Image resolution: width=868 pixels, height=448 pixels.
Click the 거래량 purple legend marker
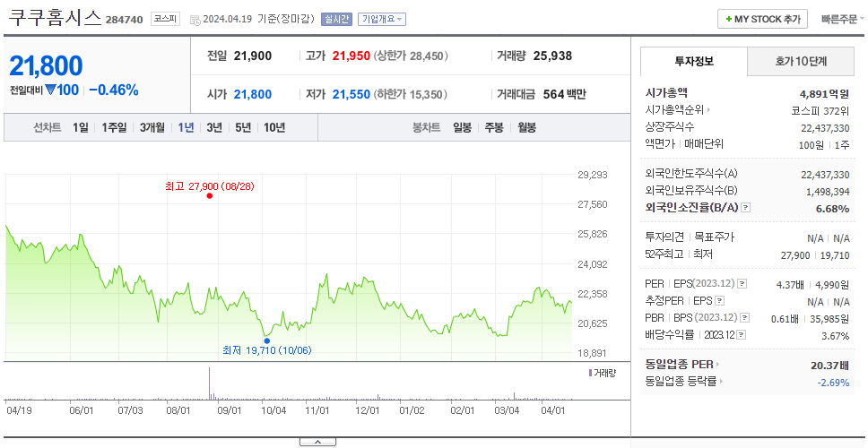[x=590, y=373]
